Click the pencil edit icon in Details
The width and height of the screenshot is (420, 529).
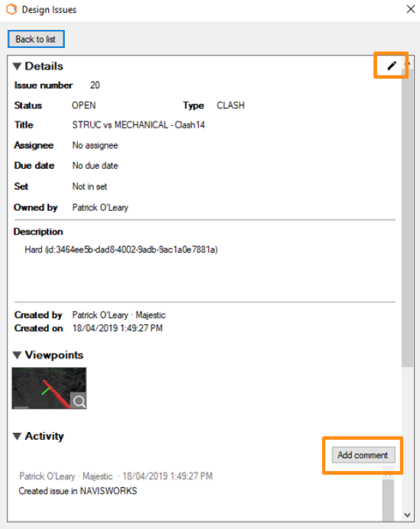391,66
